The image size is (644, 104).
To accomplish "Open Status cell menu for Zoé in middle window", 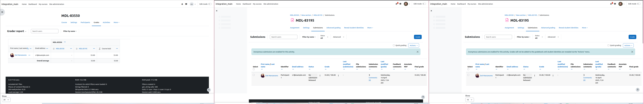I will pyautogui.click(x=320, y=75).
